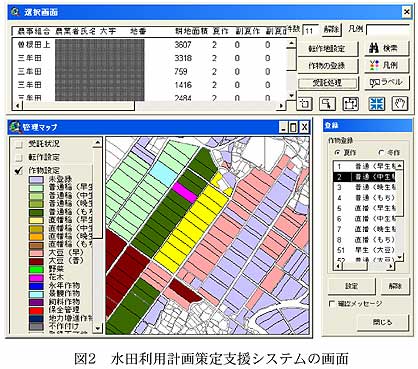The width and height of the screenshot is (418, 369).
Task: Click the ラベル speech-bubble label button
Action: [387, 82]
